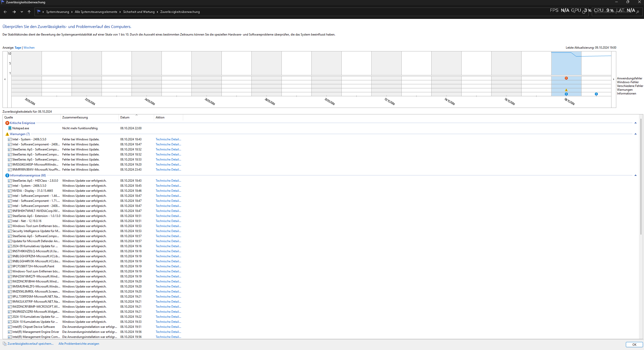
Task: Click the blue information icon below the warning marker
Action: pyautogui.click(x=566, y=94)
